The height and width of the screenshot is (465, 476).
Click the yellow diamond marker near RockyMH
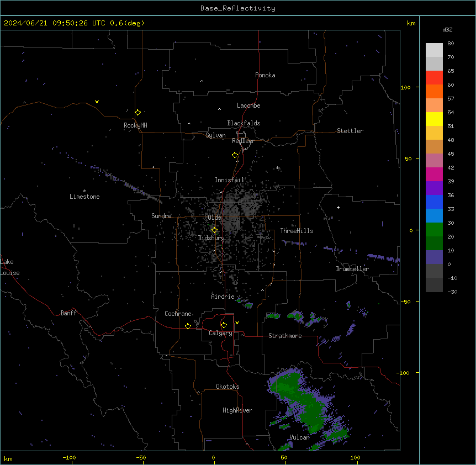(137, 112)
